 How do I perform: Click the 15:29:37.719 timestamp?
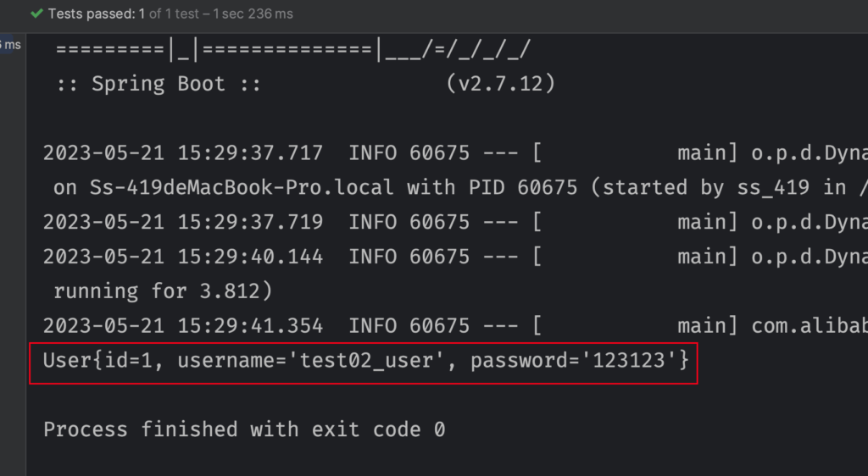[x=183, y=222]
